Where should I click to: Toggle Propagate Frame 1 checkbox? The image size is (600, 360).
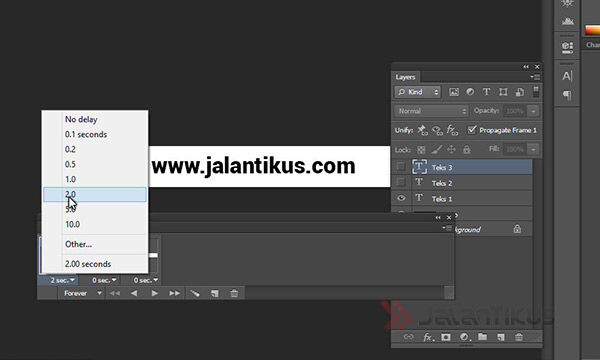coord(472,130)
